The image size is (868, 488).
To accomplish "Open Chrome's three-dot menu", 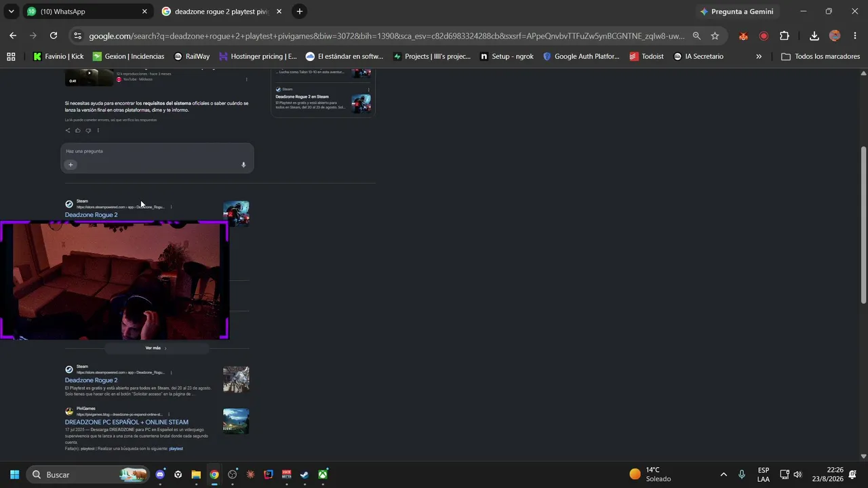I will point(854,36).
